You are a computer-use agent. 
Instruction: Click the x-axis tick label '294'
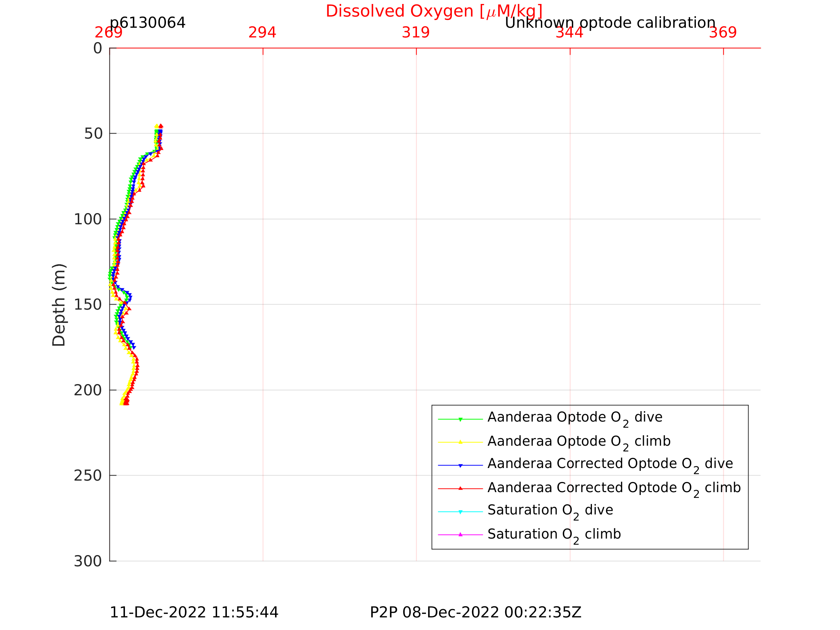(x=262, y=33)
